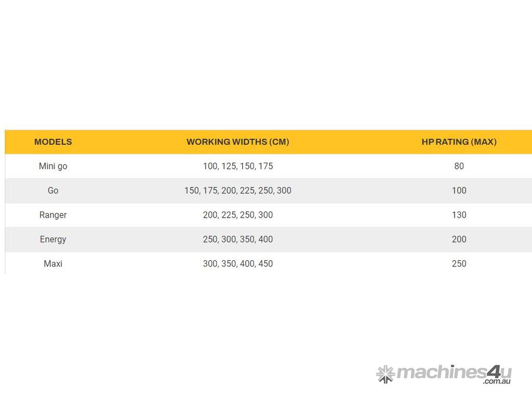
Task: Click the Go working widths list
Action: point(238,191)
